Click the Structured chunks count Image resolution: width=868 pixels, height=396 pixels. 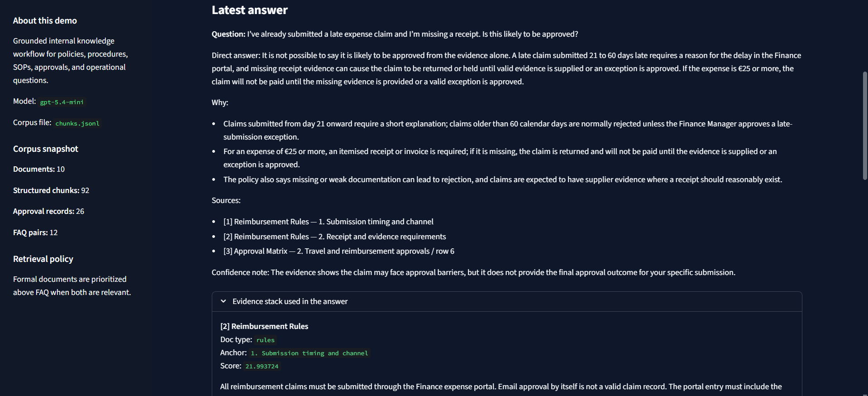point(51,190)
